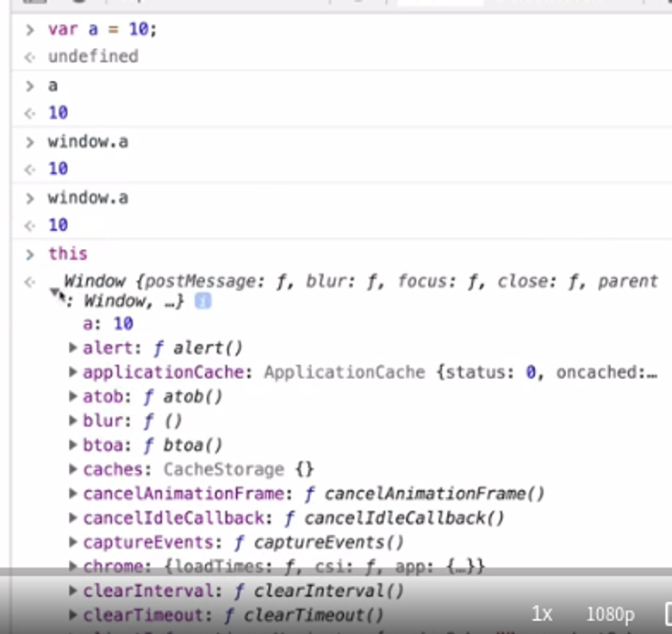Click the Window object summary text

coord(361,291)
